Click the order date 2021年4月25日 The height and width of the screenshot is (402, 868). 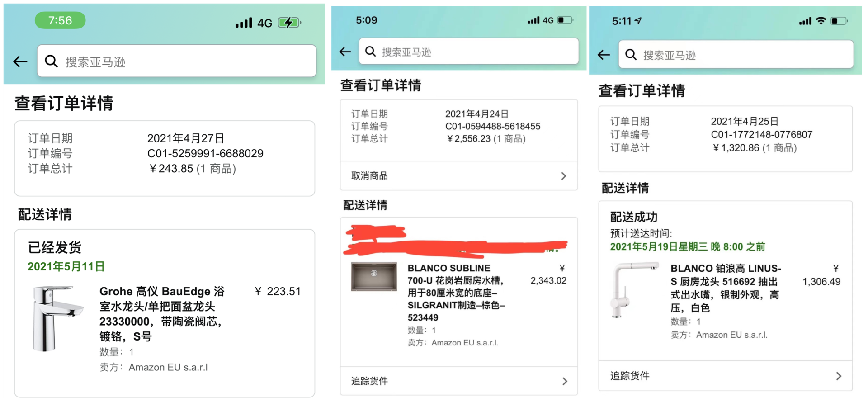coord(745,121)
